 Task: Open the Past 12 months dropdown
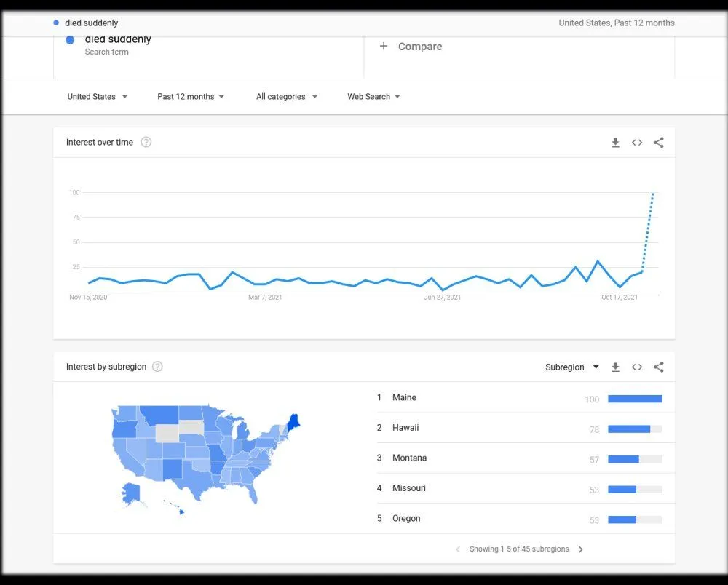191,97
